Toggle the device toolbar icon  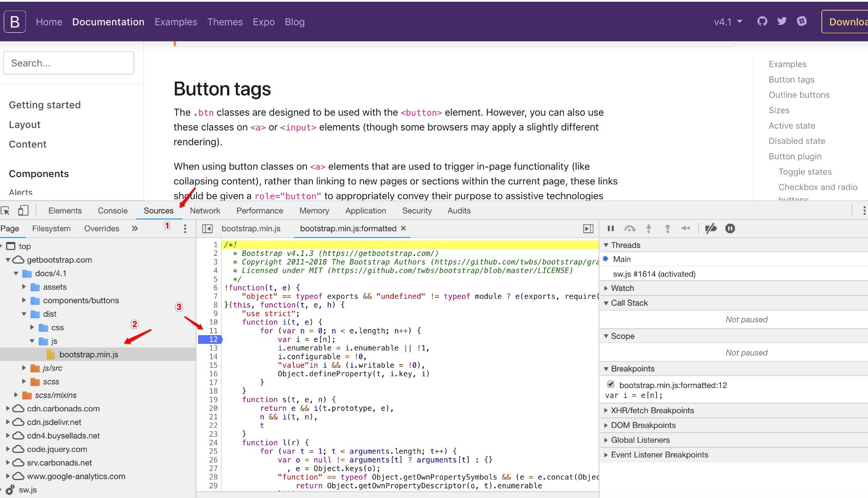coord(23,211)
